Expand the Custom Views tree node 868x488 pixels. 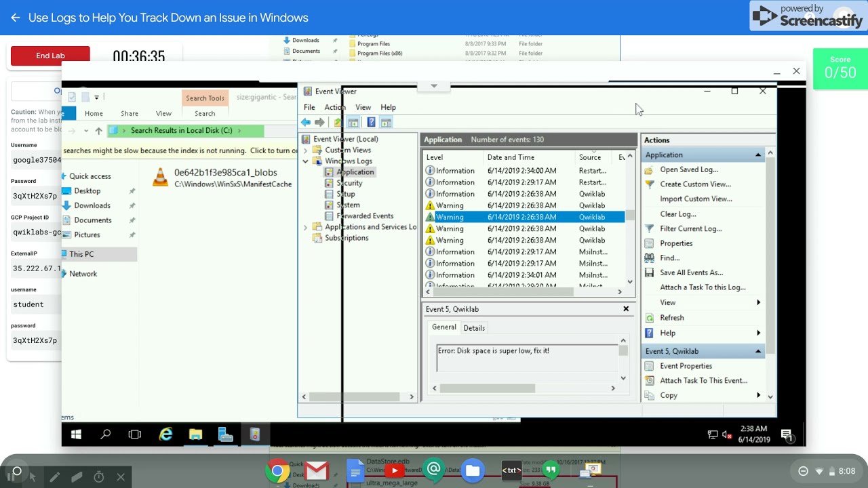click(306, 150)
